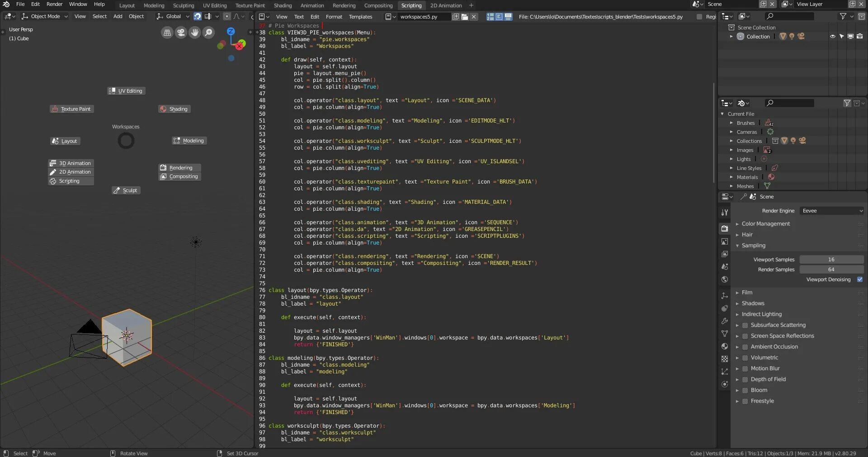This screenshot has width=868, height=457.
Task: Enable the Volumetric checkbox
Action: point(745,358)
